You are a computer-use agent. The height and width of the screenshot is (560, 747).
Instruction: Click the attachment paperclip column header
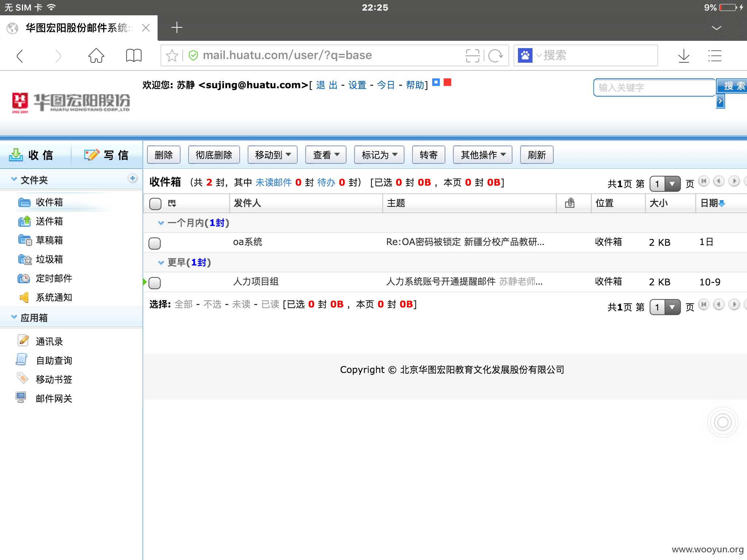(570, 203)
